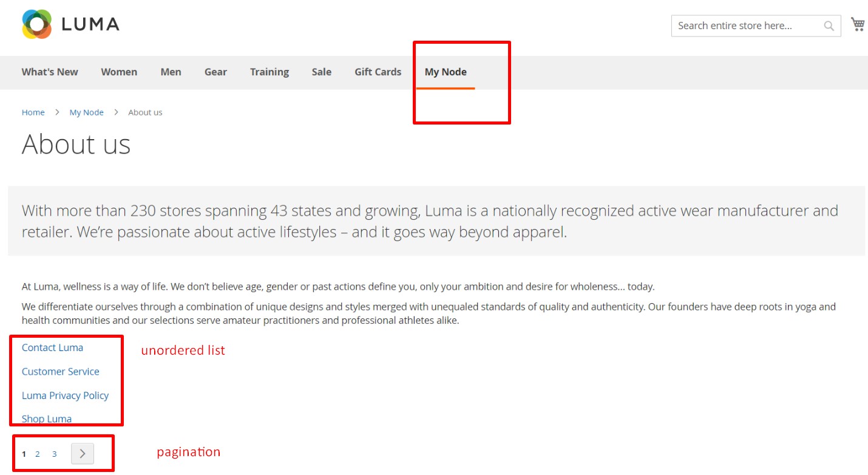Select the My Node menu item
This screenshot has height=475, width=868.
coord(446,72)
